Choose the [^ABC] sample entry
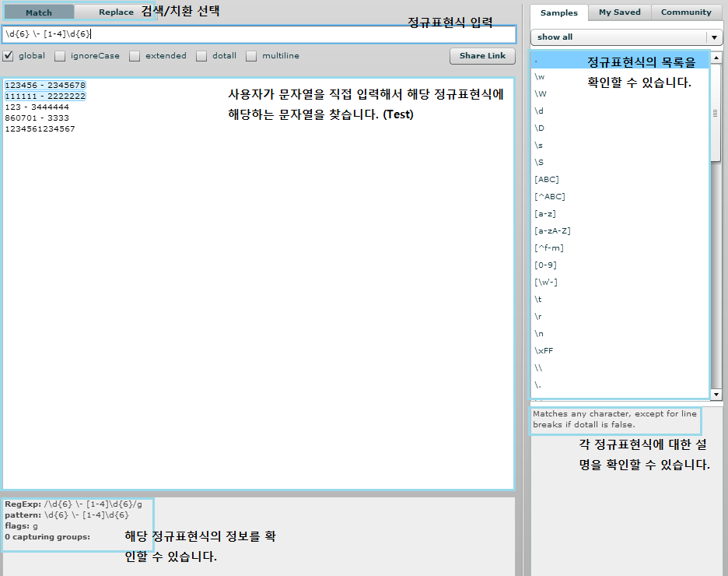 550,196
